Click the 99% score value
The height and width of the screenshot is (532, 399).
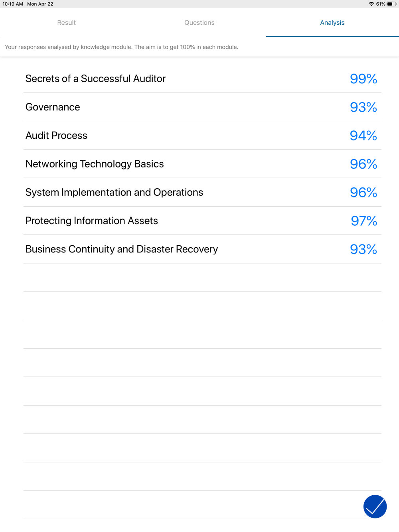click(363, 79)
